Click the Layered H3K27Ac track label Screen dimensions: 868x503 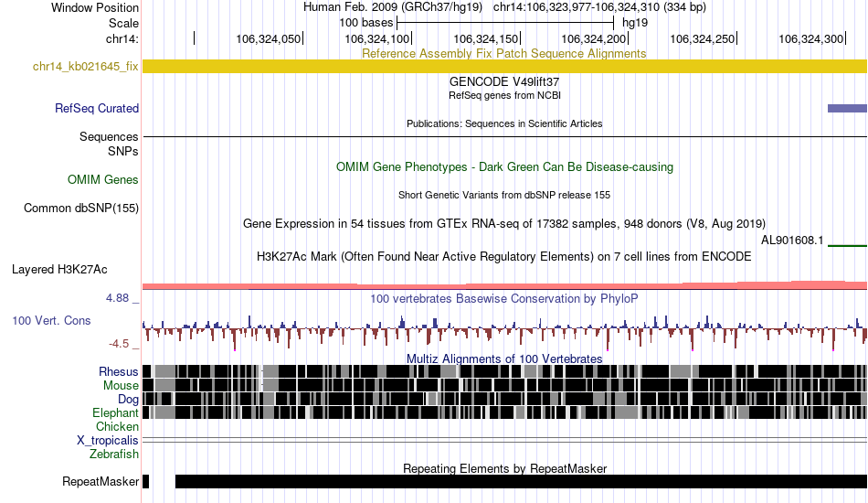(59, 270)
